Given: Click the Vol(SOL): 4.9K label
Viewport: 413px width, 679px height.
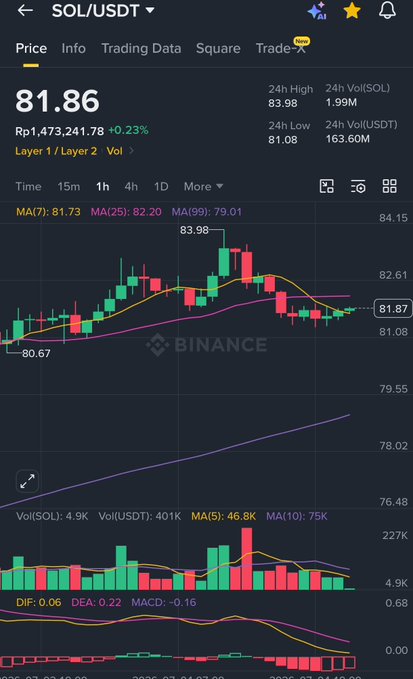Looking at the screenshot, I should (x=52, y=516).
